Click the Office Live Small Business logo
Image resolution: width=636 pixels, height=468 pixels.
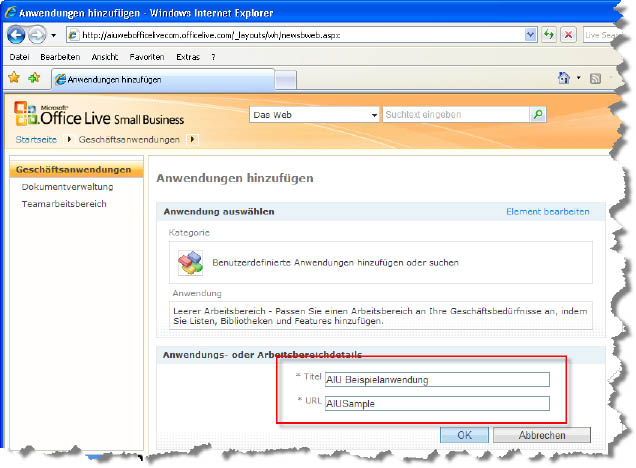point(99,114)
